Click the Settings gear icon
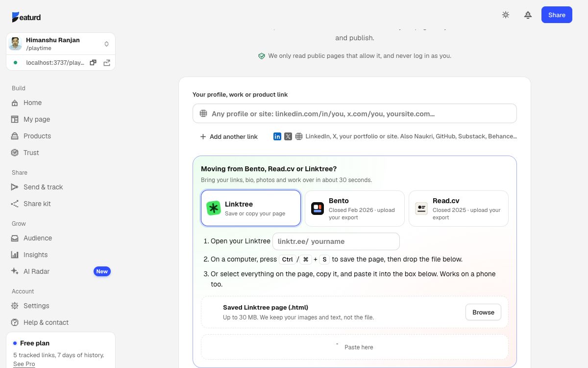This screenshot has height=368, width=588. pos(15,306)
